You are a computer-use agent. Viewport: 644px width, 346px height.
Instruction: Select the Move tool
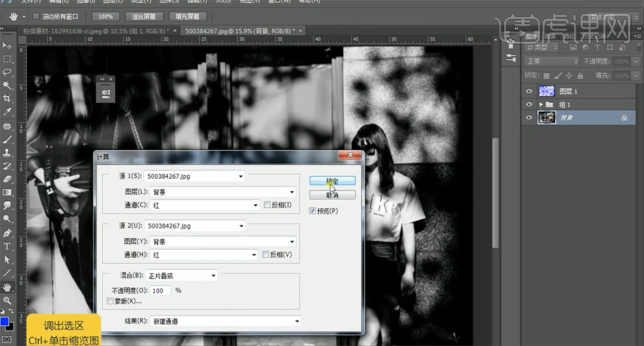point(7,46)
